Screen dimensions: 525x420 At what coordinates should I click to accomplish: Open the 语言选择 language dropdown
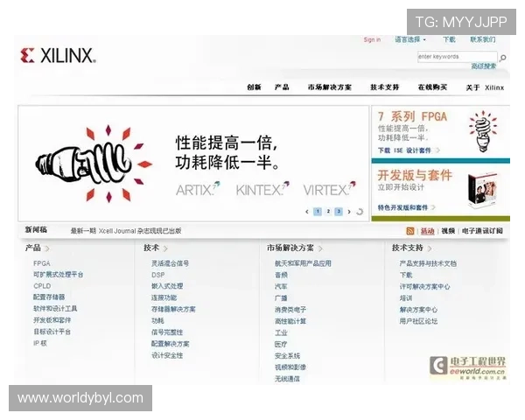tap(410, 39)
